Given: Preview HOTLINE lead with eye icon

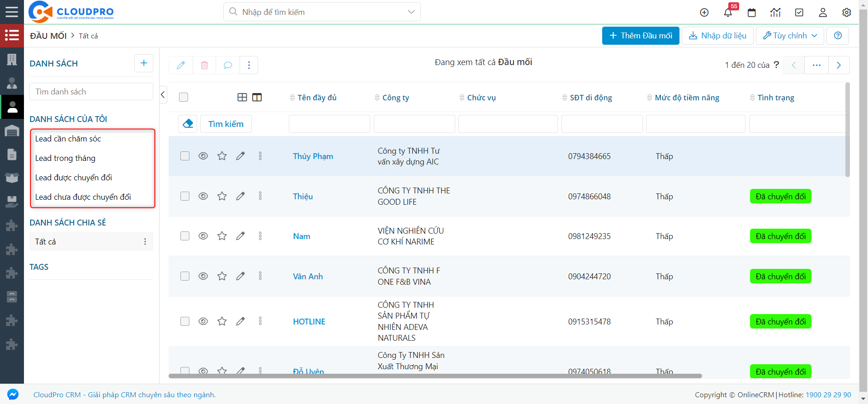Looking at the screenshot, I should pyautogui.click(x=203, y=321).
